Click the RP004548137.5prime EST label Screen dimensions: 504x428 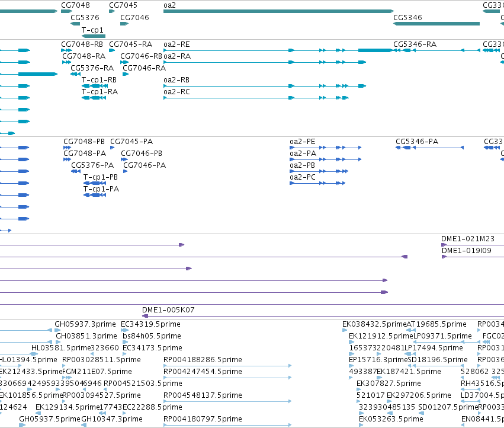[x=203, y=395]
